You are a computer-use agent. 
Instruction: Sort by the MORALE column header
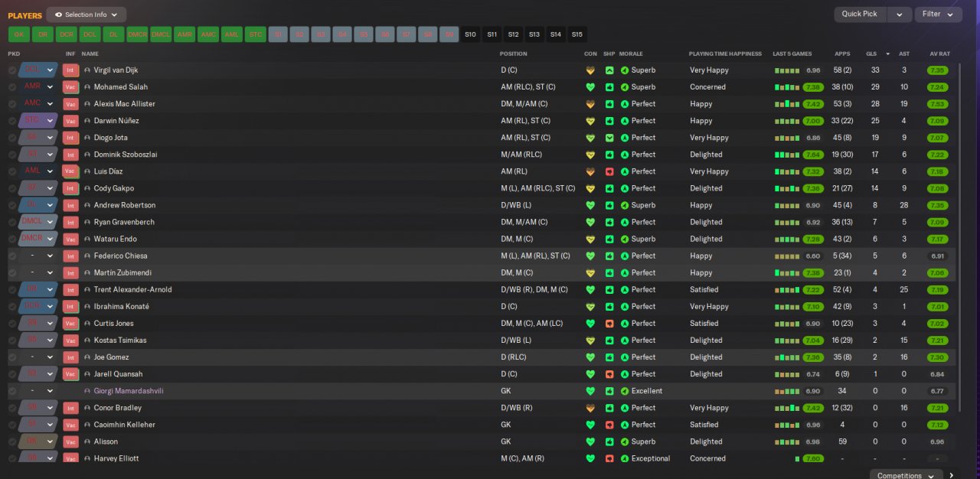click(x=631, y=54)
